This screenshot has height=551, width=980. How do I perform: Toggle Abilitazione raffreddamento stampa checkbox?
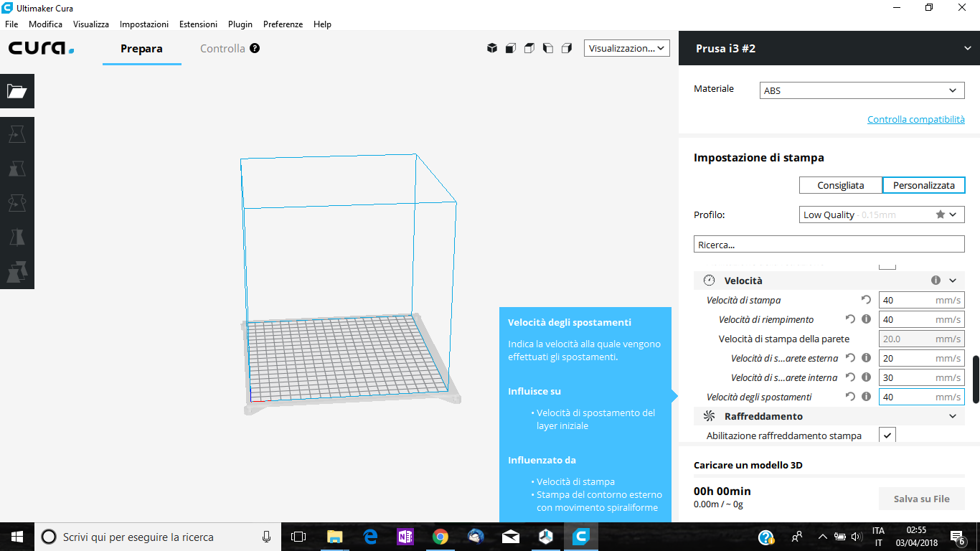(887, 435)
